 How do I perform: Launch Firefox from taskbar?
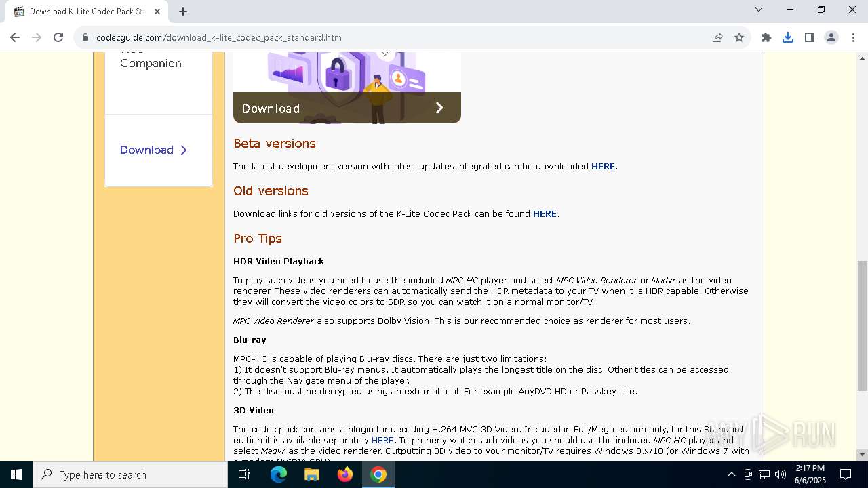point(345,474)
